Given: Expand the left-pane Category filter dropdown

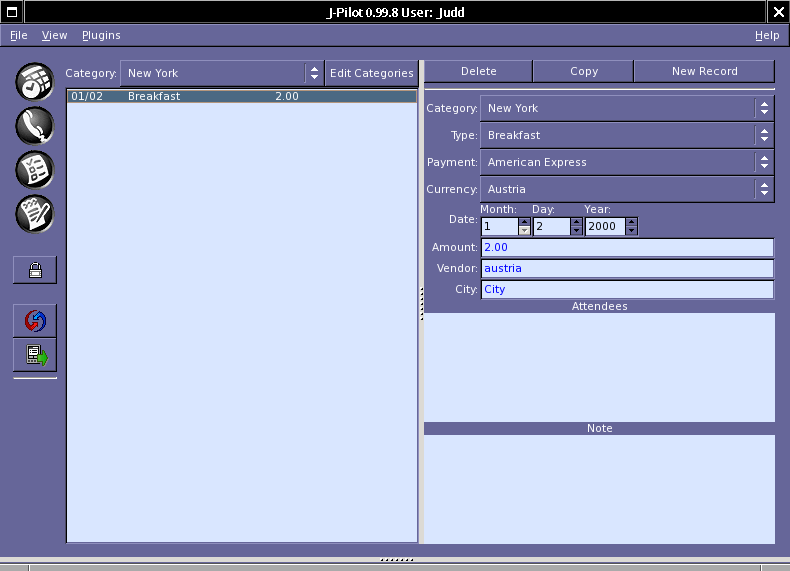Looking at the screenshot, I should (222, 73).
